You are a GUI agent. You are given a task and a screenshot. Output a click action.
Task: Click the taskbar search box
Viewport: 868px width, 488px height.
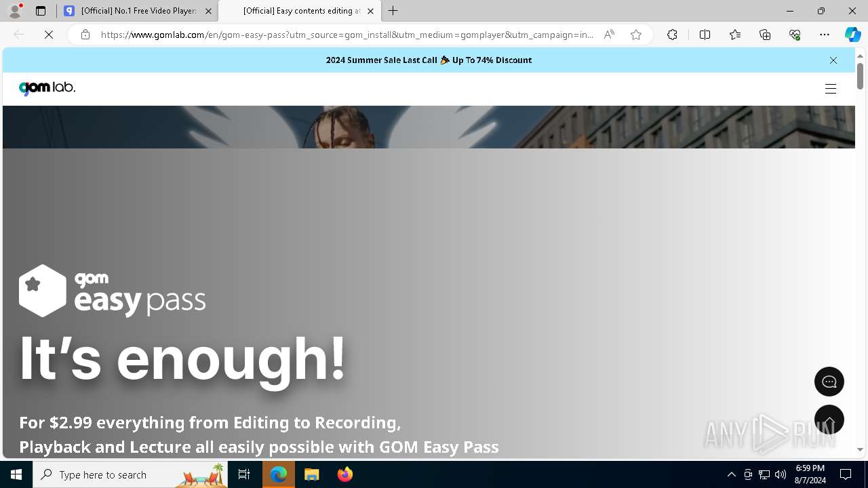pos(130,474)
